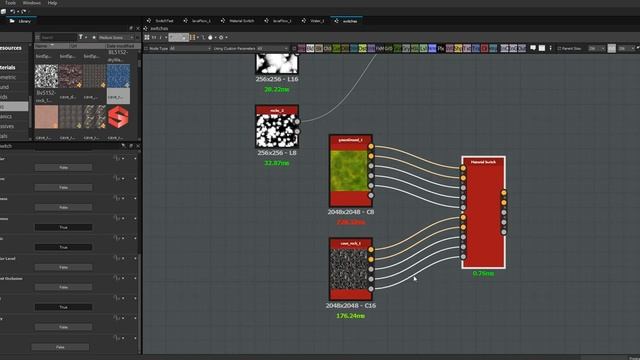This screenshot has height=360, width=640.
Task: Sort library by the Url column header
Action: tap(87, 46)
